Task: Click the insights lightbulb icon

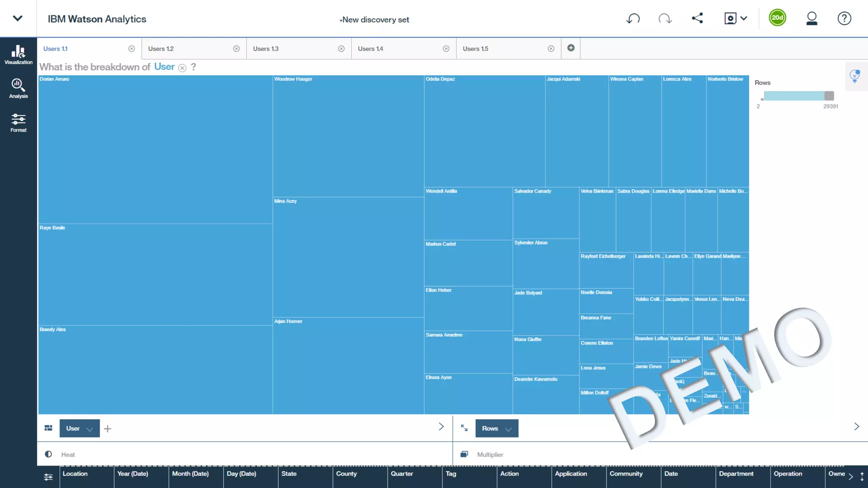Action: pyautogui.click(x=855, y=76)
